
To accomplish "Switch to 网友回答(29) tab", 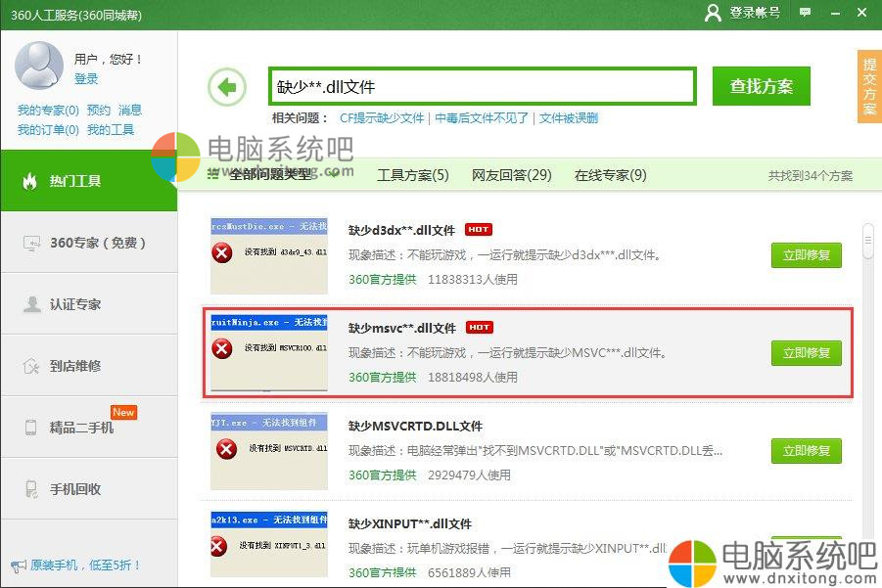I will tap(511, 175).
